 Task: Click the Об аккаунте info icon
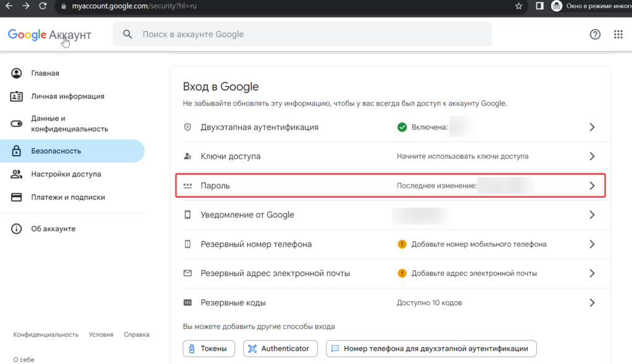(16, 228)
